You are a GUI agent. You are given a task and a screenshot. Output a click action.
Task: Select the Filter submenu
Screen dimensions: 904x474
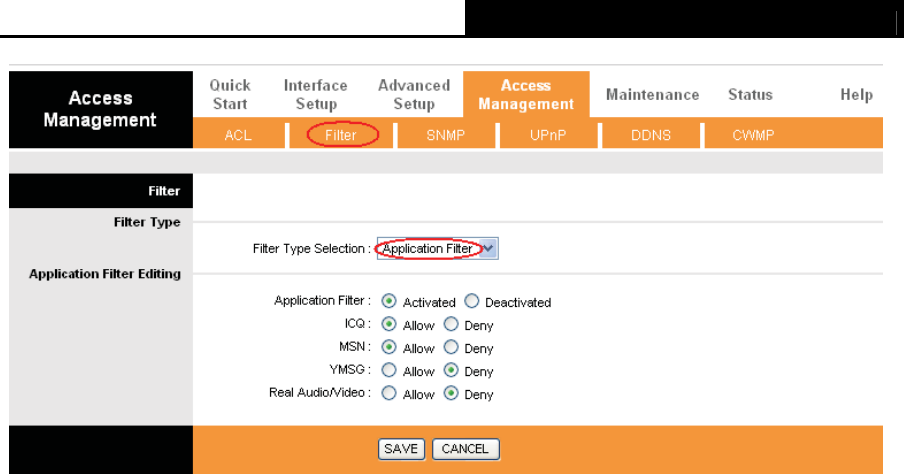[x=341, y=135]
